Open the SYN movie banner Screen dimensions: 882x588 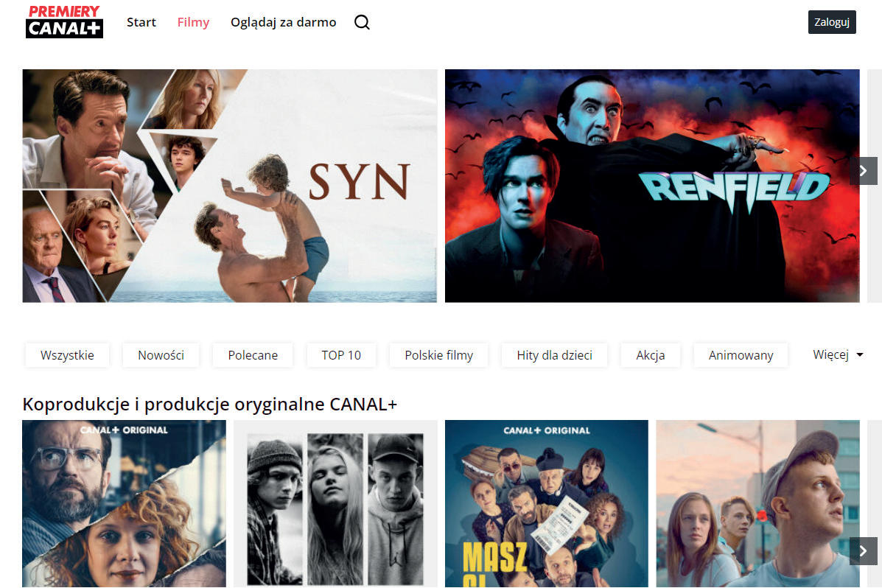229,186
